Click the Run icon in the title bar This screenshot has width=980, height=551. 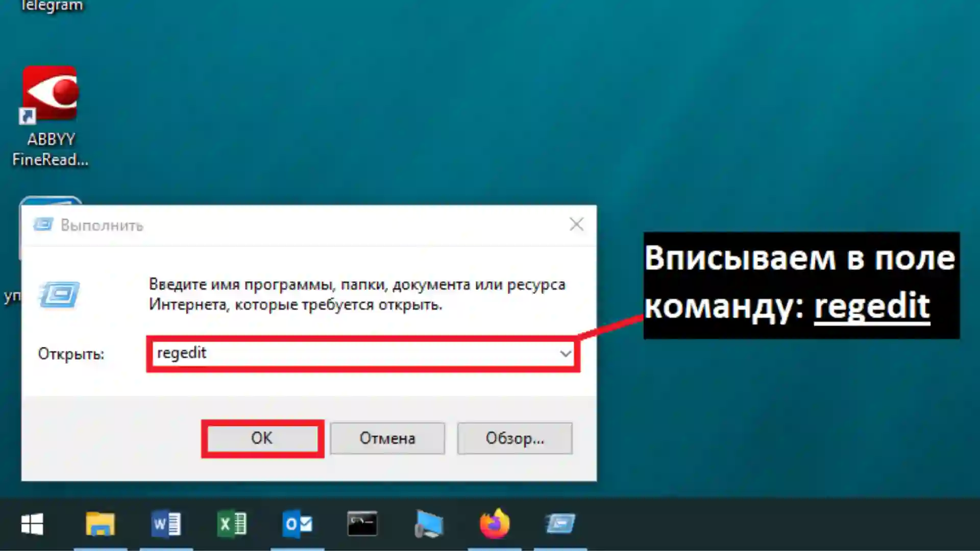(x=43, y=224)
